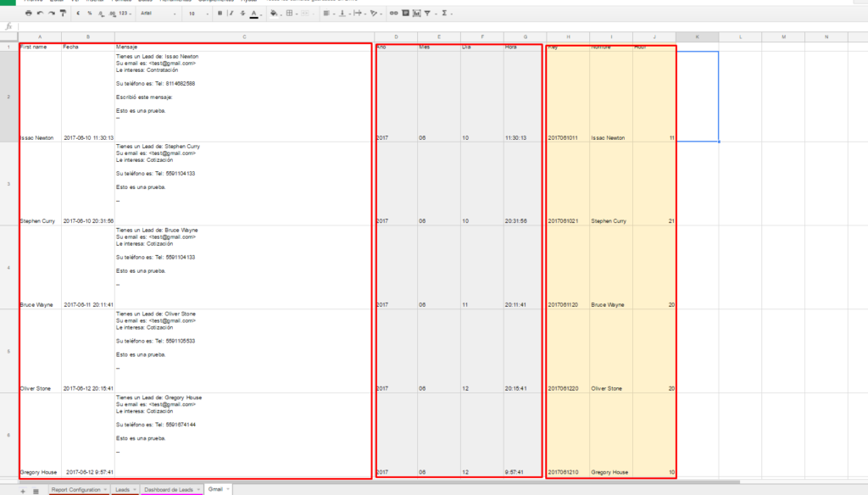Viewport: 868px width, 495px height.
Task: Open vertical align options
Action: tap(343, 14)
